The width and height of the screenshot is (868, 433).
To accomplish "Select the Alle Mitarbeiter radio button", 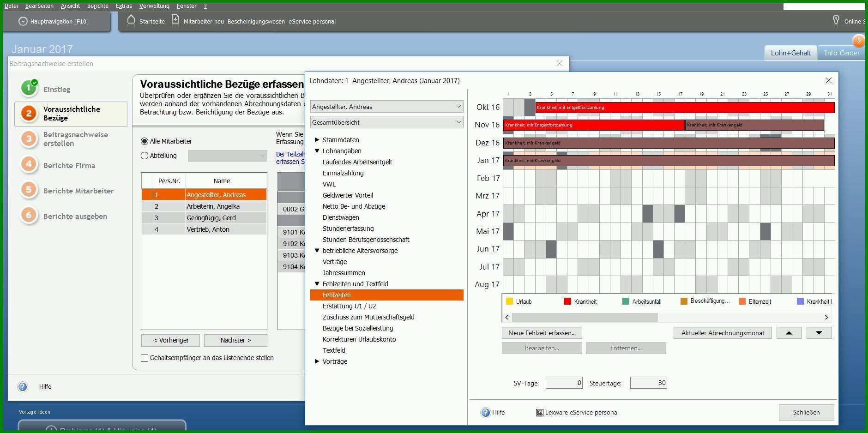I will tap(145, 141).
